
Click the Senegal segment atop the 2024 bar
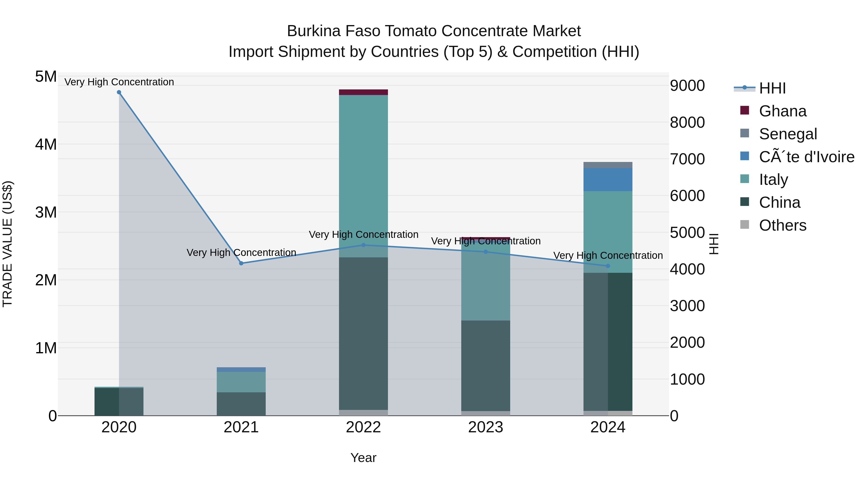tap(608, 165)
